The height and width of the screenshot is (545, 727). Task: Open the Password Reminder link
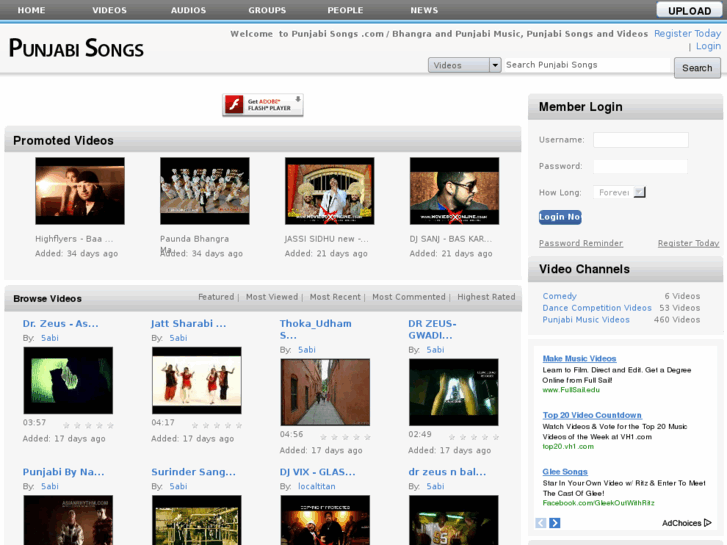tap(580, 243)
